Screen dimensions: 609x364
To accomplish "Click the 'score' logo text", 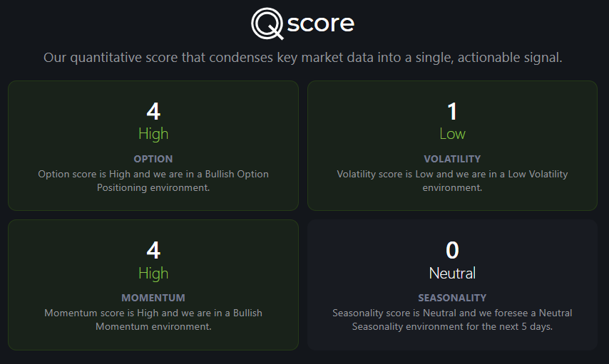I will [321, 24].
